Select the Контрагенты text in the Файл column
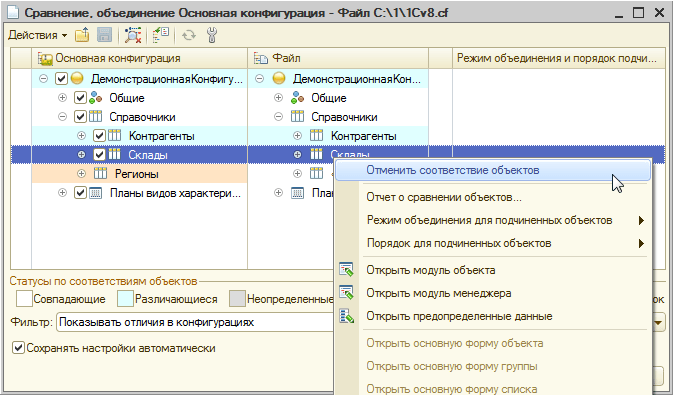The image size is (673, 395). point(363,136)
